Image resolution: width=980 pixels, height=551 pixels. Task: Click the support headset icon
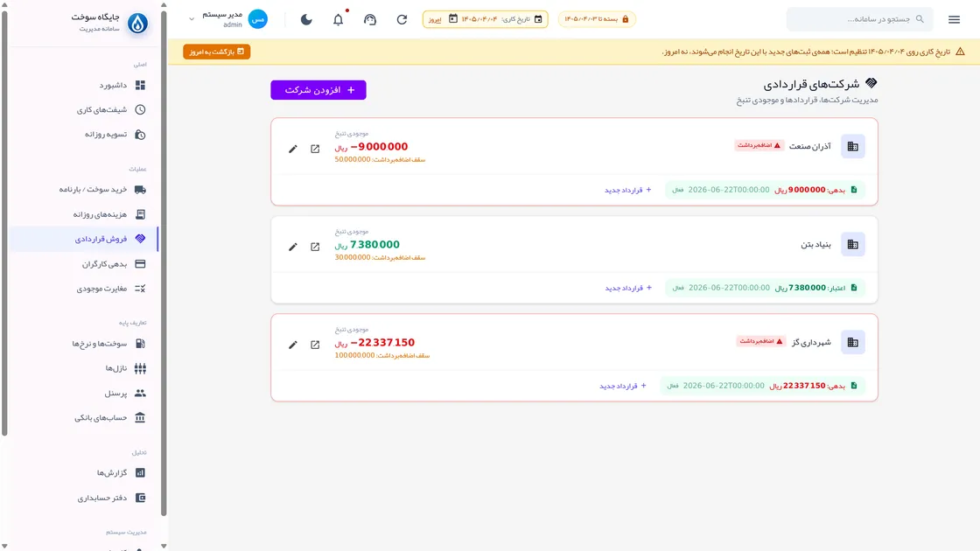tap(370, 19)
